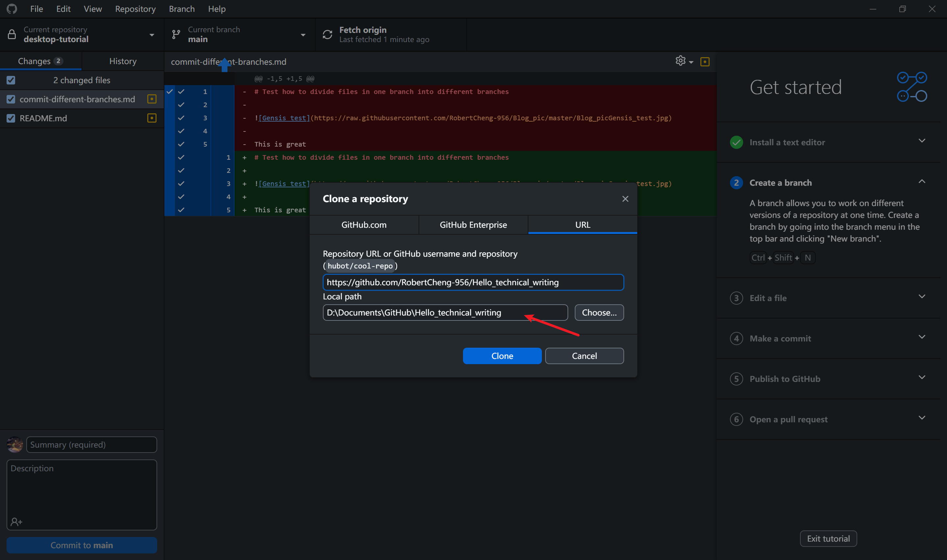Screen dimensions: 947x560
Task: Uncheck commit-different-branches.md checkbox
Action: pos(11,99)
